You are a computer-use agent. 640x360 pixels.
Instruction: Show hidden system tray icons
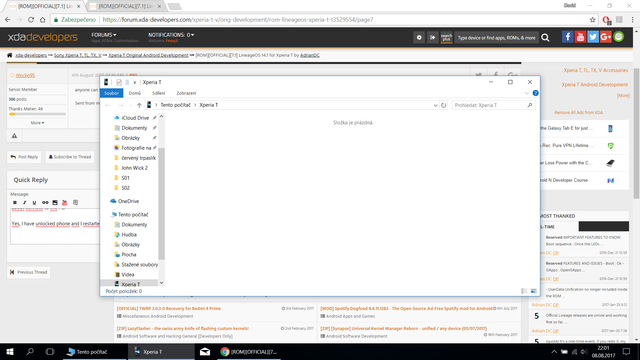tap(554, 351)
